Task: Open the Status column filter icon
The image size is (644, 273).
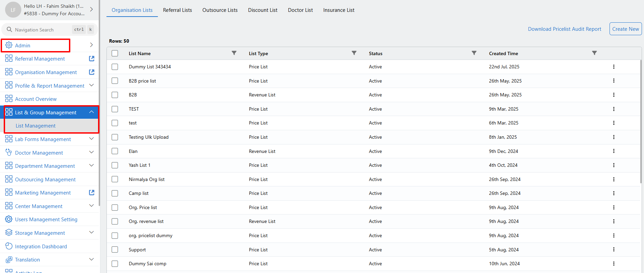Action: tap(474, 53)
